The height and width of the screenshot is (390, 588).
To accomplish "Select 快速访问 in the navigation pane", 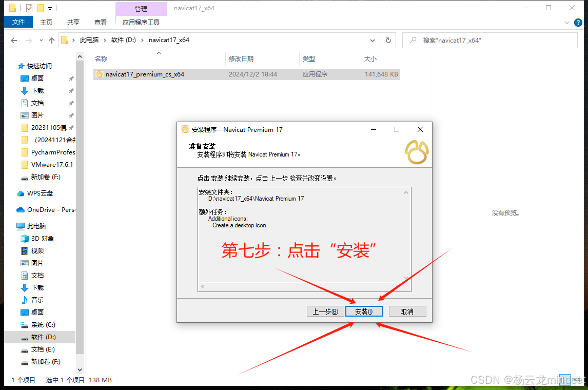I will click(x=39, y=66).
